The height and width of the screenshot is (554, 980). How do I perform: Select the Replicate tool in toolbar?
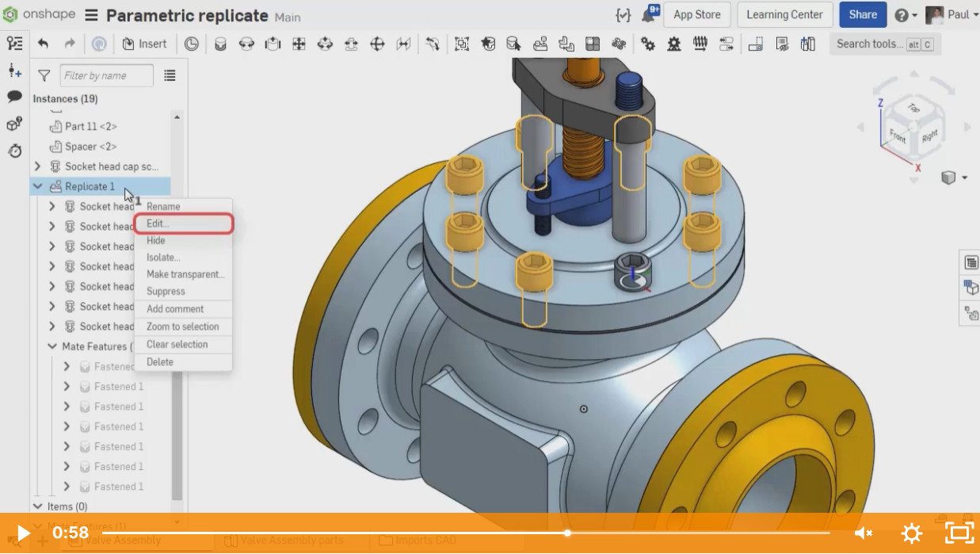[540, 44]
